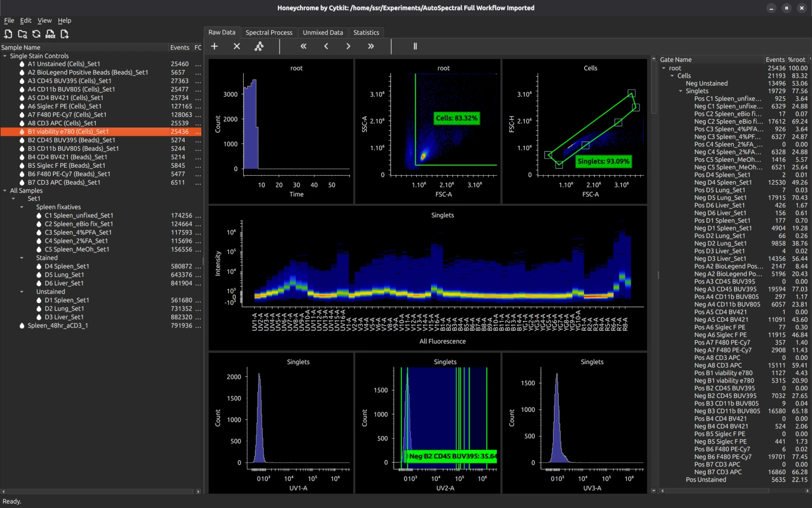Open the folder search icon
This screenshot has height=508, width=812.
click(x=22, y=34)
